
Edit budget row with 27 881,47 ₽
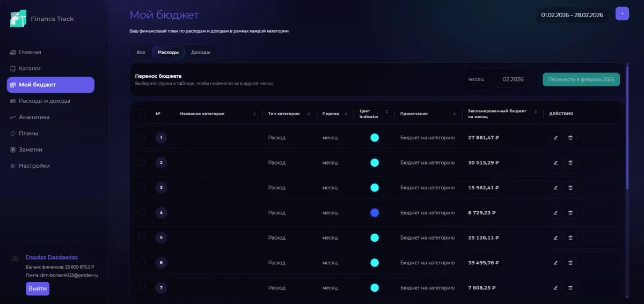tap(555, 138)
